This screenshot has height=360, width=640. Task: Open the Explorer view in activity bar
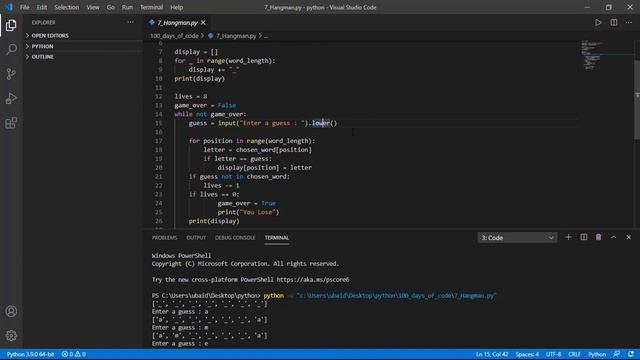11,25
